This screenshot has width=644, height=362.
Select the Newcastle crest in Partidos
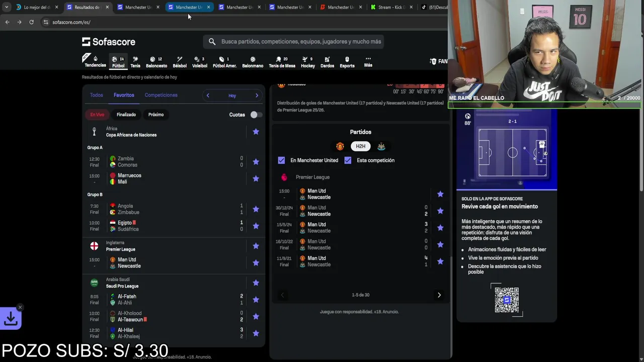[x=381, y=146]
